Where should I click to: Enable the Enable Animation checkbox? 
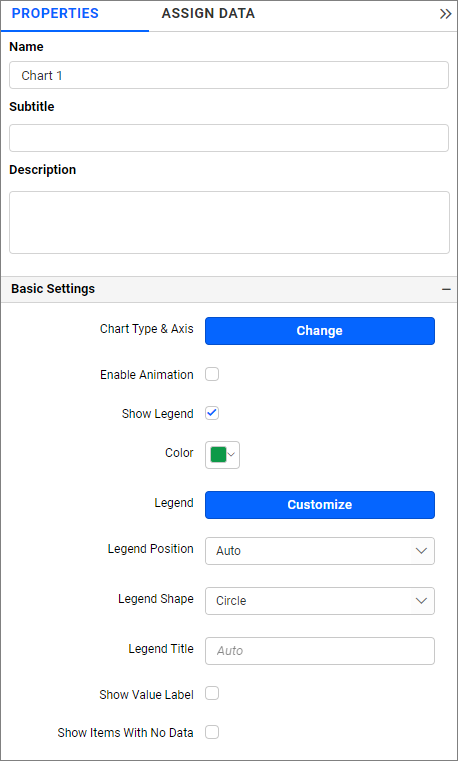(x=212, y=374)
